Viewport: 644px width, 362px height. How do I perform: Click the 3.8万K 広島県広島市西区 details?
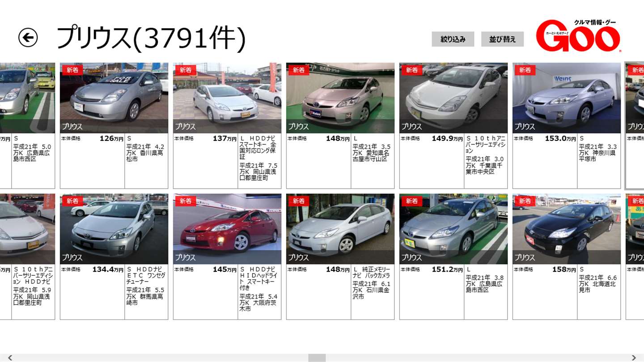485,284
